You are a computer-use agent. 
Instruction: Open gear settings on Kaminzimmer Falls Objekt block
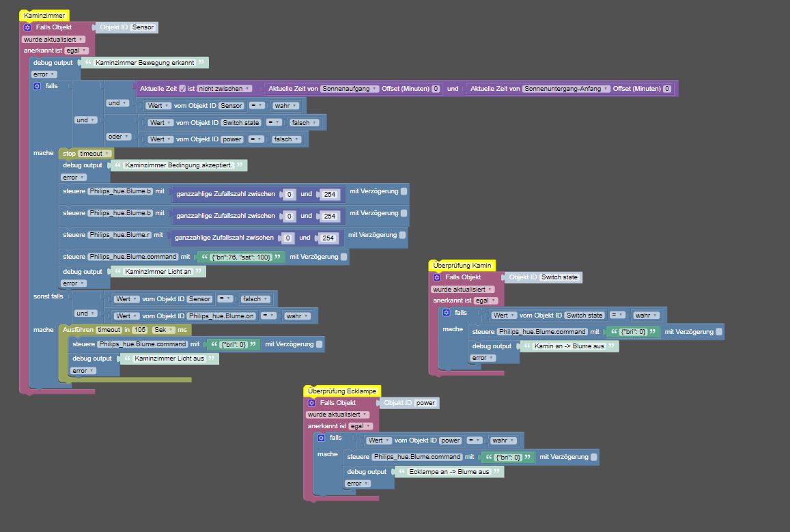pos(28,27)
